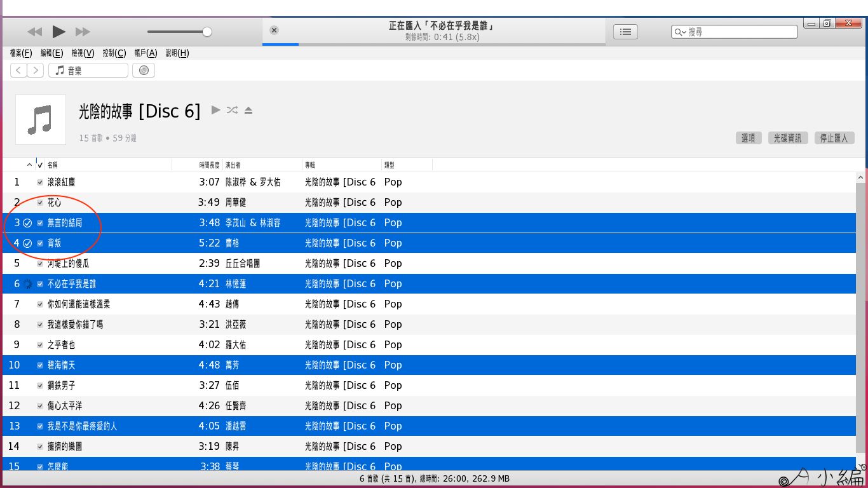Image resolution: width=868 pixels, height=488 pixels.
Task: Toggle the checkbox for 碧海情天
Action: pos(40,365)
